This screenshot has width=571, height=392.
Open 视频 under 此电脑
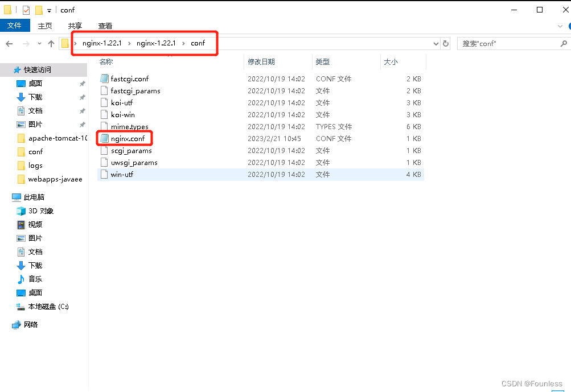(35, 225)
